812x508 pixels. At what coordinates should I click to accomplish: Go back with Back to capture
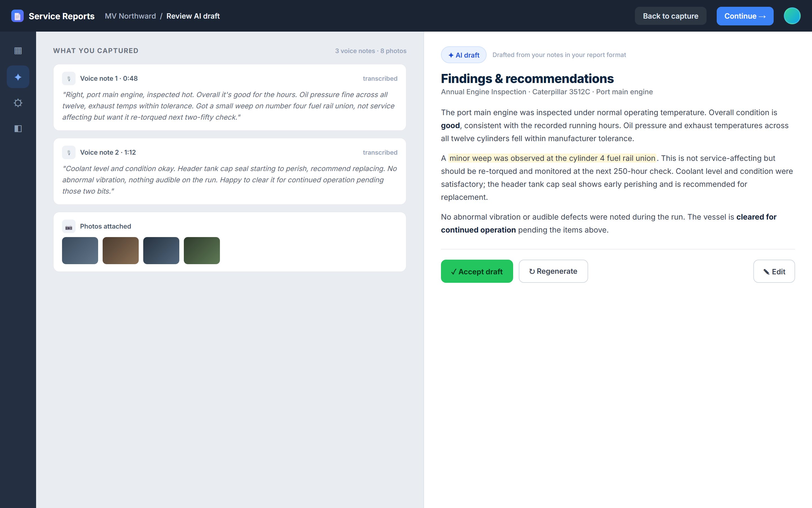tap(670, 16)
